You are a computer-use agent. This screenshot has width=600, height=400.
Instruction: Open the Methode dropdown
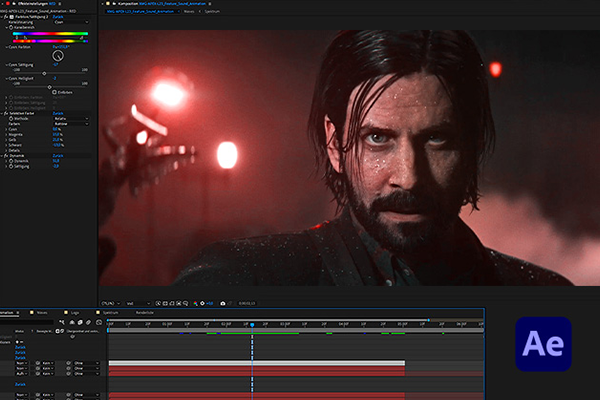coord(71,119)
